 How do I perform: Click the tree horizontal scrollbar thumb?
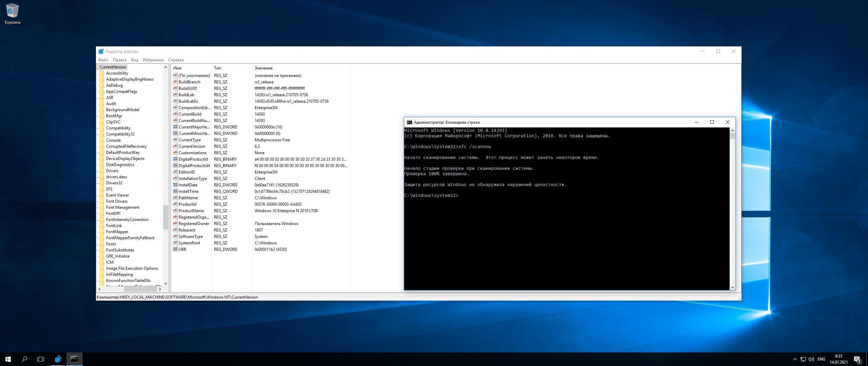(x=140, y=289)
